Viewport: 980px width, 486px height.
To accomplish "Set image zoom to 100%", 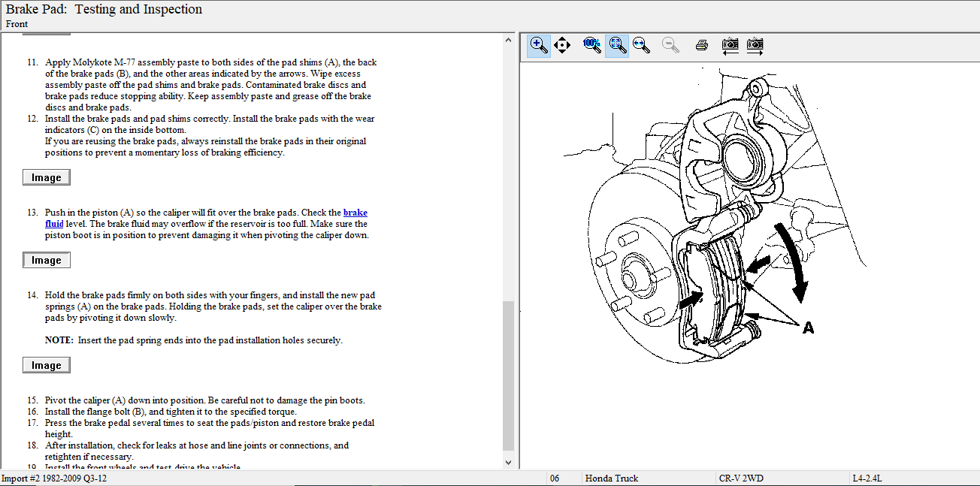I will 592,45.
